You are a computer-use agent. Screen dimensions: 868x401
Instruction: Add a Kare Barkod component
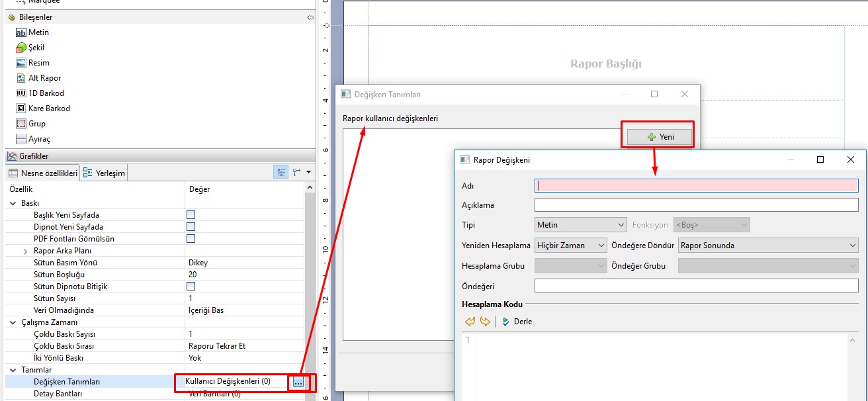click(48, 109)
